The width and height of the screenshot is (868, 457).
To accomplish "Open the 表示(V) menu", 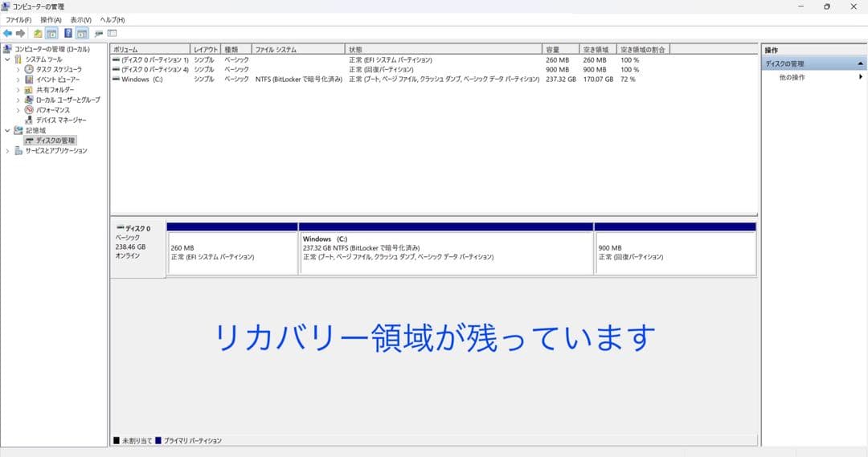I will coord(81,20).
